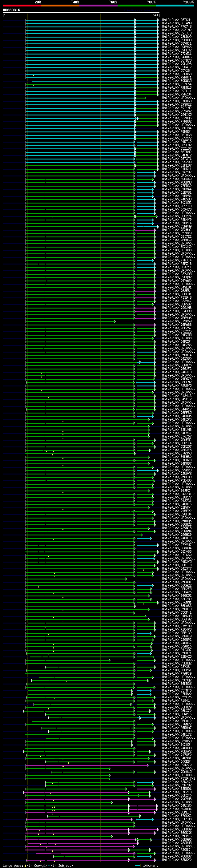
Task: Select the UniRef100_A0B9X6 label
Action: click(x=177, y=47)
